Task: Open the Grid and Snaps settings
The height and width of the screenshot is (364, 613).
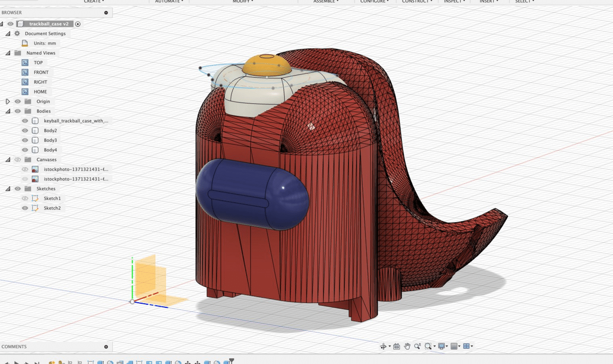Action: (x=455, y=346)
